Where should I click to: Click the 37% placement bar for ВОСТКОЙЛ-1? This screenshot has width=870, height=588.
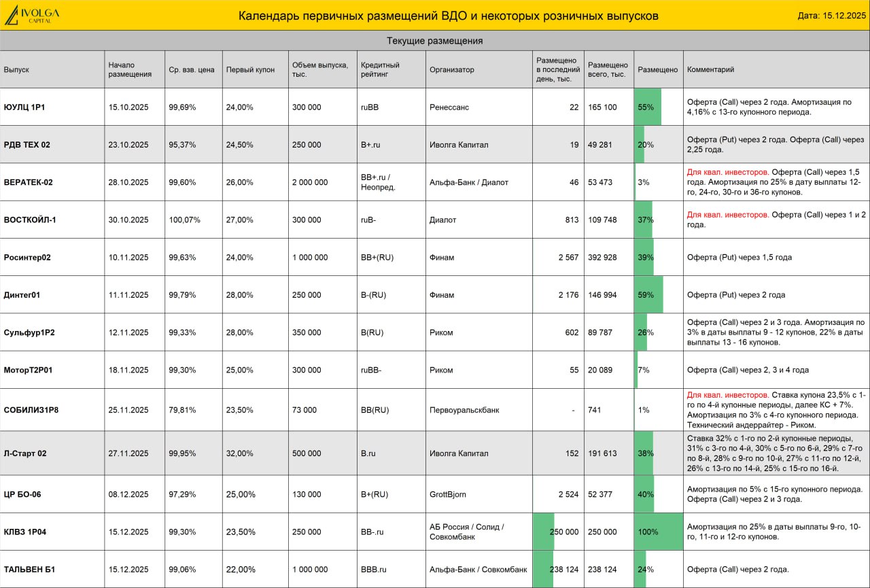[644, 220]
